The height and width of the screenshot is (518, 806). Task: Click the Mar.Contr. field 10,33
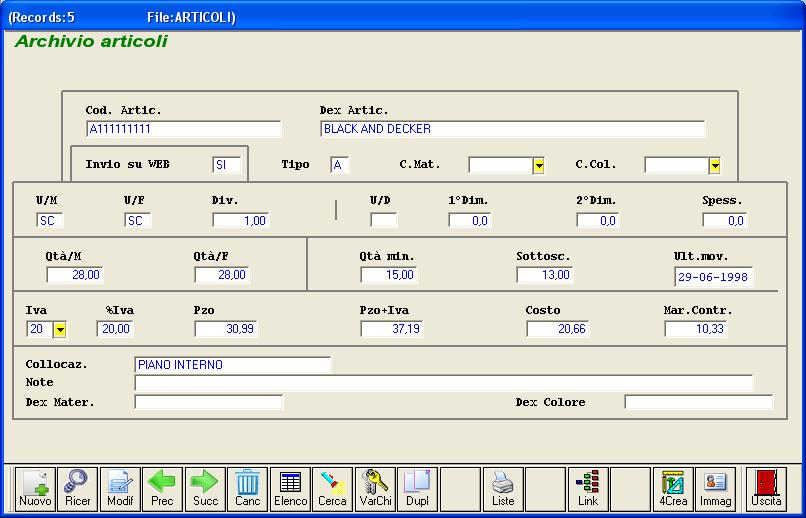[696, 329]
